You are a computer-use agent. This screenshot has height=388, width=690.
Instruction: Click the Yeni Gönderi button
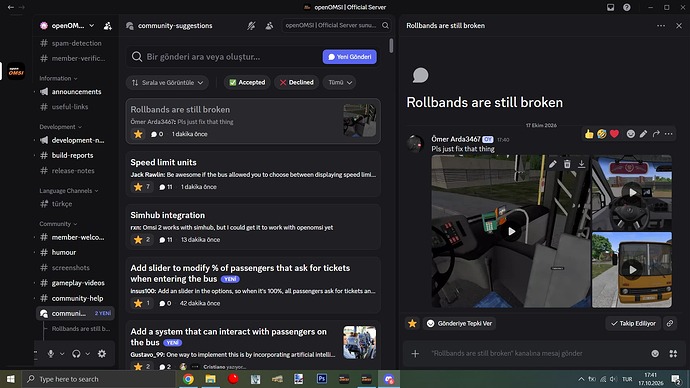(349, 57)
